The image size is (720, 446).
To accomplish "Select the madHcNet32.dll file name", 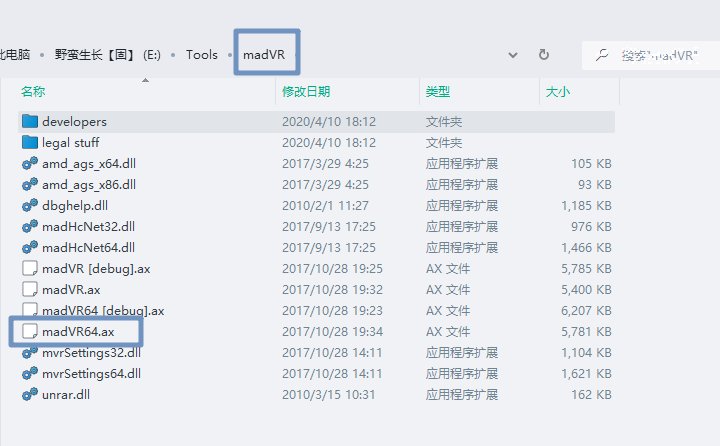I will (89, 226).
